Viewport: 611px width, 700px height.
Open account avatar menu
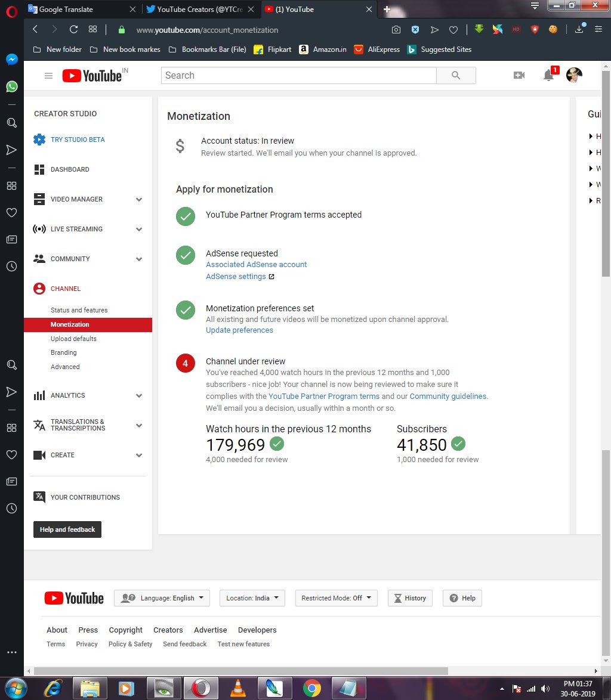click(x=574, y=75)
